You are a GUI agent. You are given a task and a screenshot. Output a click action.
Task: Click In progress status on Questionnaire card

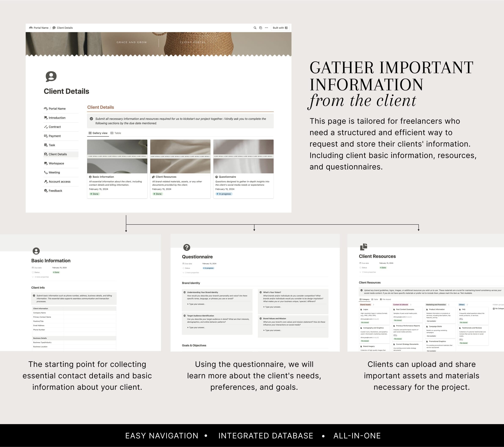(224, 194)
